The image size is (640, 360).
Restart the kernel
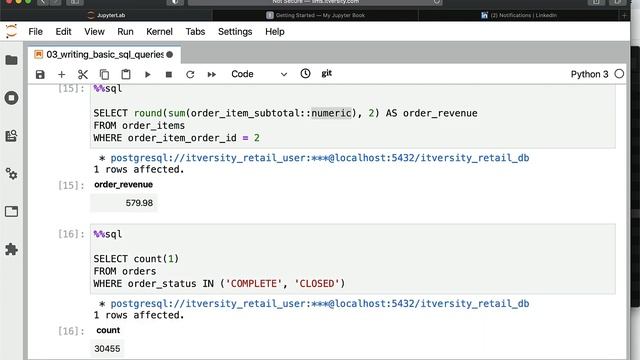coord(190,74)
